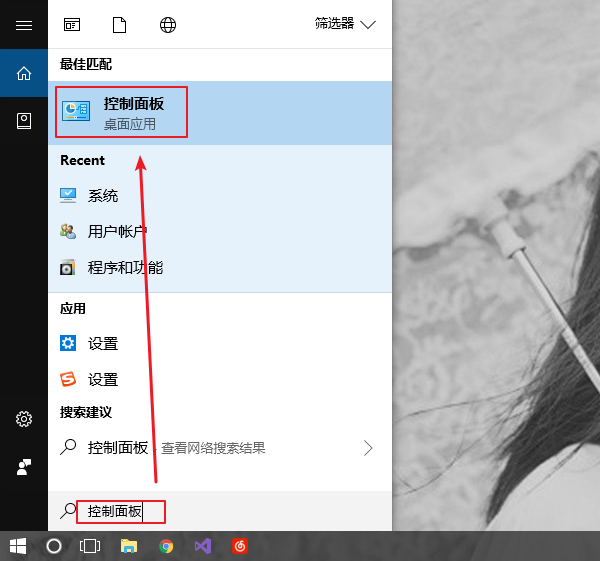Image resolution: width=600 pixels, height=561 pixels.
Task: Launch NetEase Cloud Music from taskbar
Action: point(240,546)
